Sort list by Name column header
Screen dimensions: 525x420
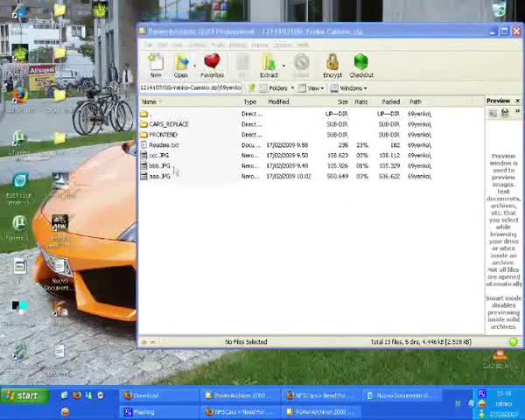click(150, 101)
